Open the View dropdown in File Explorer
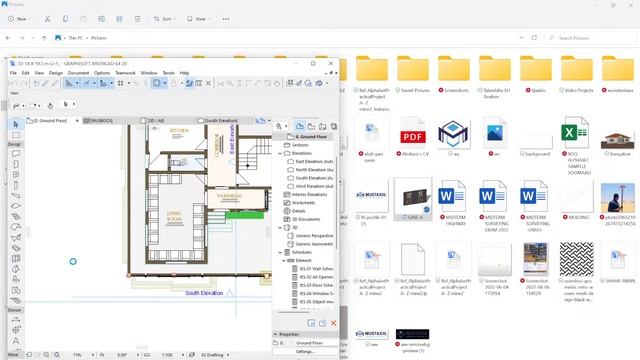The height and width of the screenshot is (360, 640). (x=198, y=19)
